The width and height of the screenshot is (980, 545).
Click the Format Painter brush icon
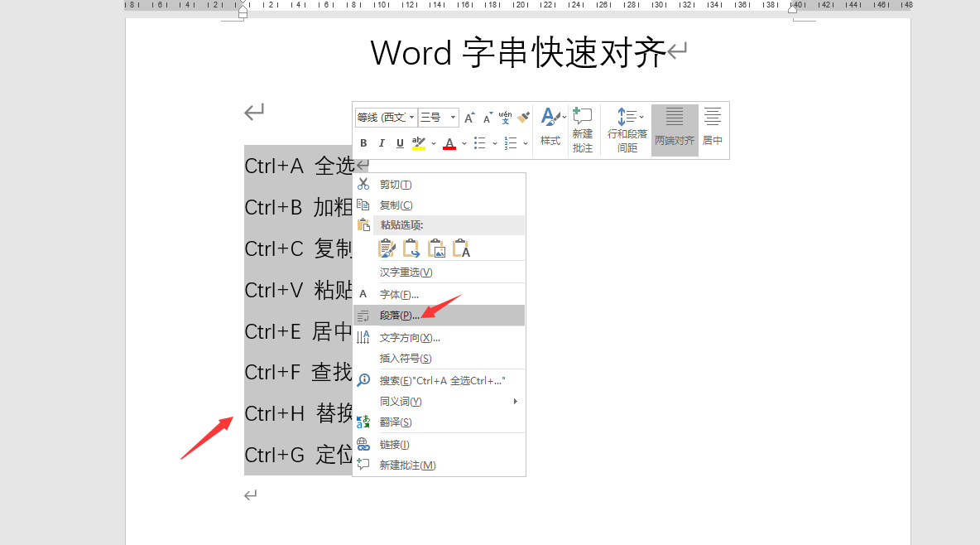click(523, 118)
